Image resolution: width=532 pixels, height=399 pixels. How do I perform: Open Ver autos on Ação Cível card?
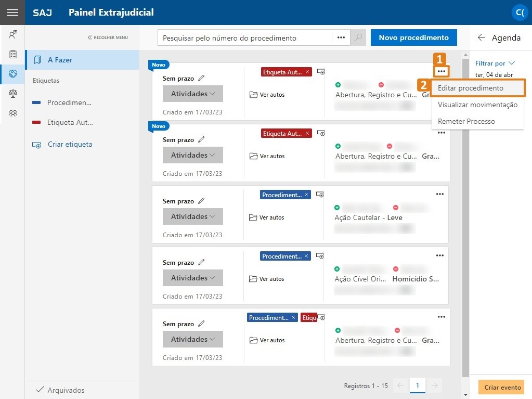[266, 279]
